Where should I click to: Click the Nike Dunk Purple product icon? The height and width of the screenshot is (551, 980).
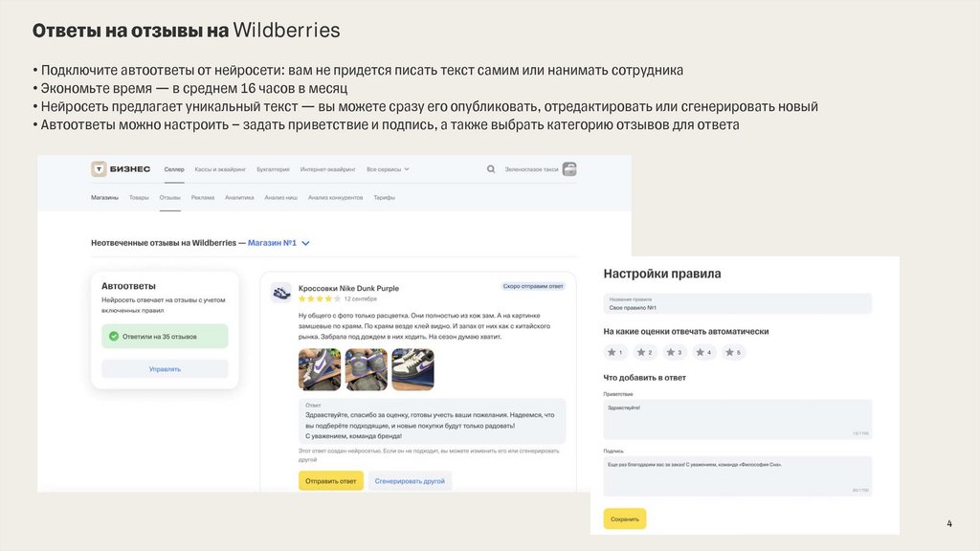[281, 293]
